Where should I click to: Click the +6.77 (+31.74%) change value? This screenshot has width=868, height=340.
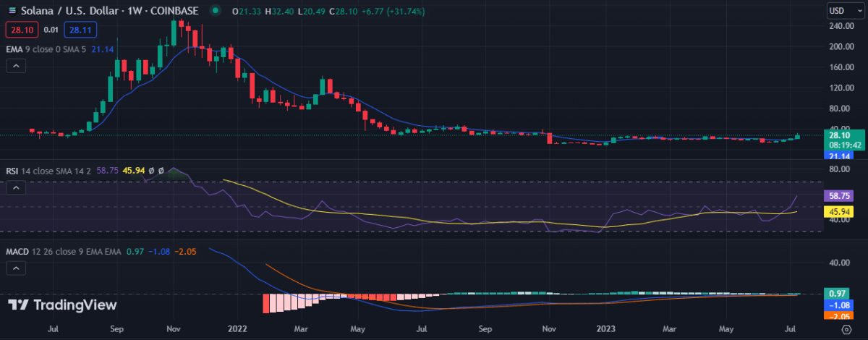tap(392, 12)
